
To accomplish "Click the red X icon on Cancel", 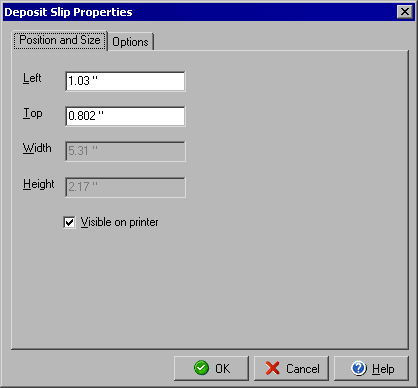I will point(273,368).
